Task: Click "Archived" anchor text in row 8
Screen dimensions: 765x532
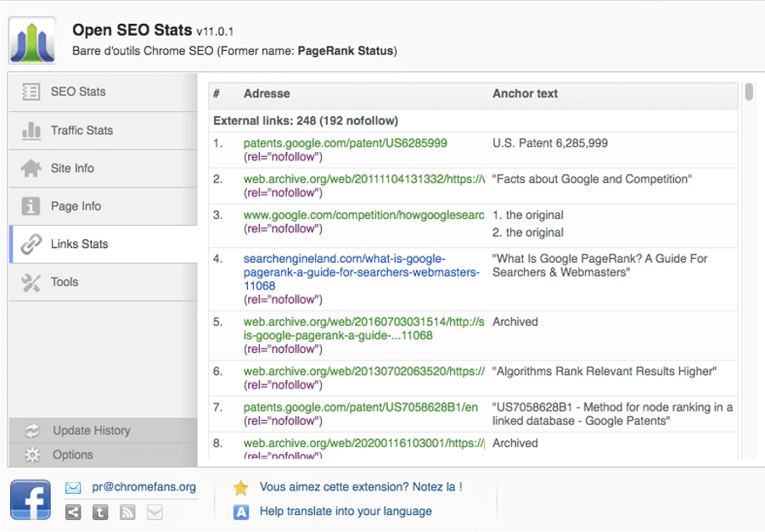Action: [x=515, y=443]
